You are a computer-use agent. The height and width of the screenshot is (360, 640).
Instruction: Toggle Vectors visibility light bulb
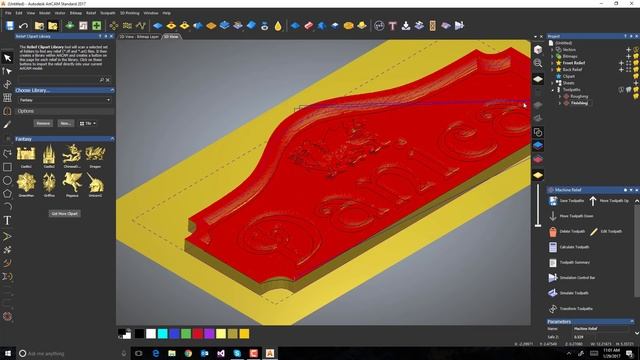pos(636,49)
